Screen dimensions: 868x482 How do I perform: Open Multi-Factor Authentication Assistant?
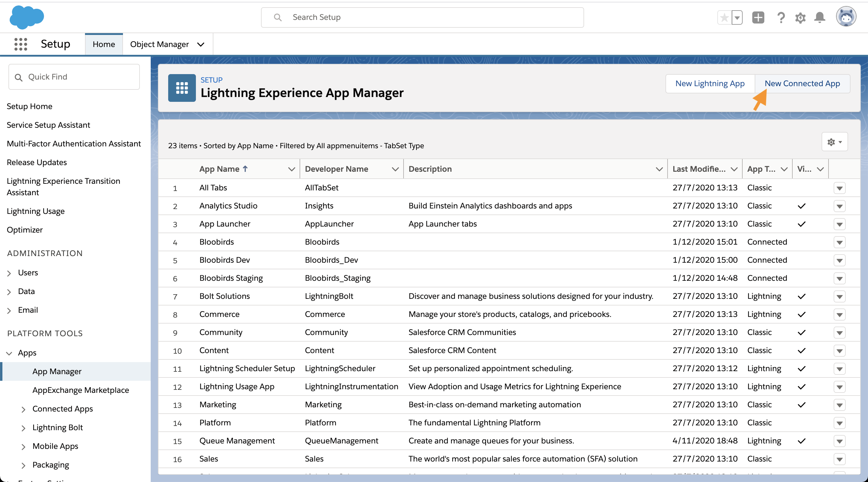click(74, 144)
